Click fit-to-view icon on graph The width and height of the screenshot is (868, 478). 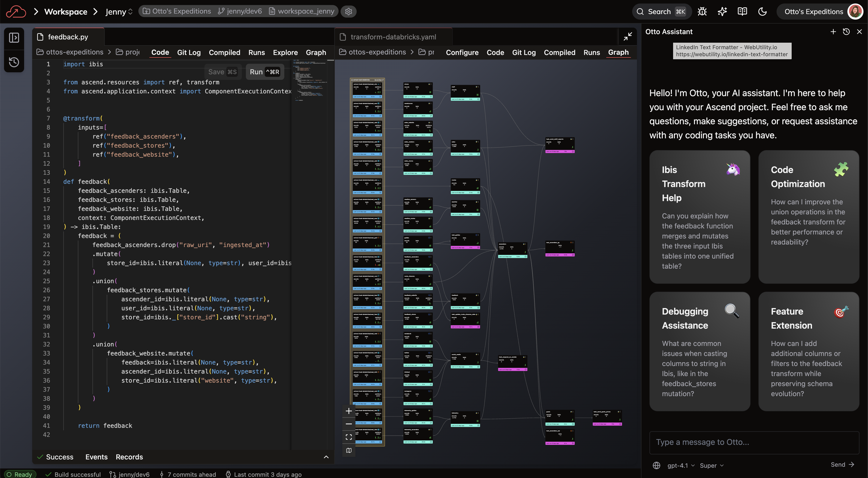(349, 437)
